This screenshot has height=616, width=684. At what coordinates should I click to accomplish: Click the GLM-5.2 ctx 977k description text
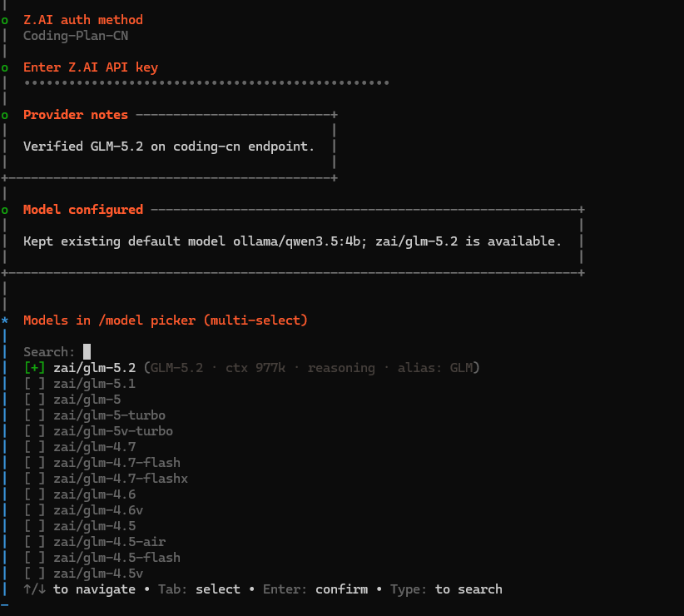coord(311,368)
